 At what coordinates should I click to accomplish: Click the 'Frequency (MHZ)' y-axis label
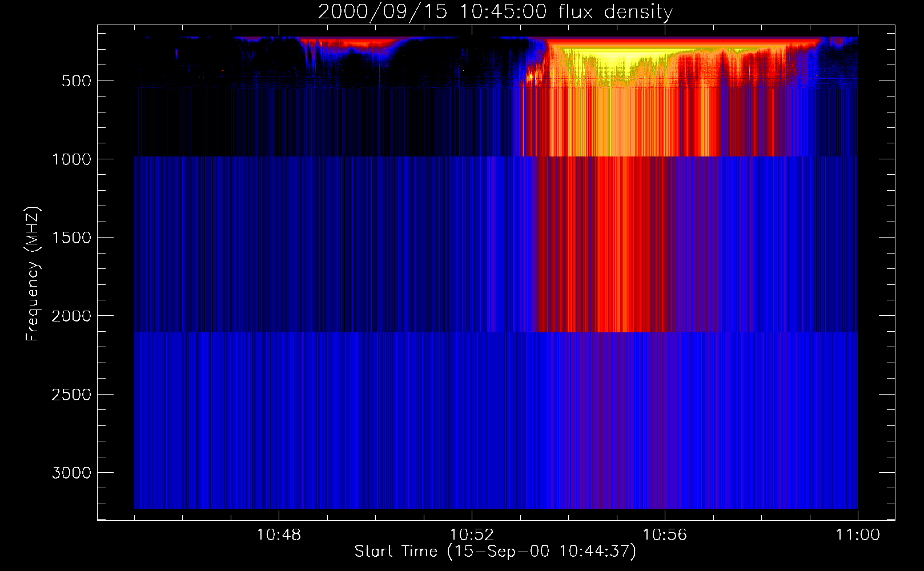[33, 274]
